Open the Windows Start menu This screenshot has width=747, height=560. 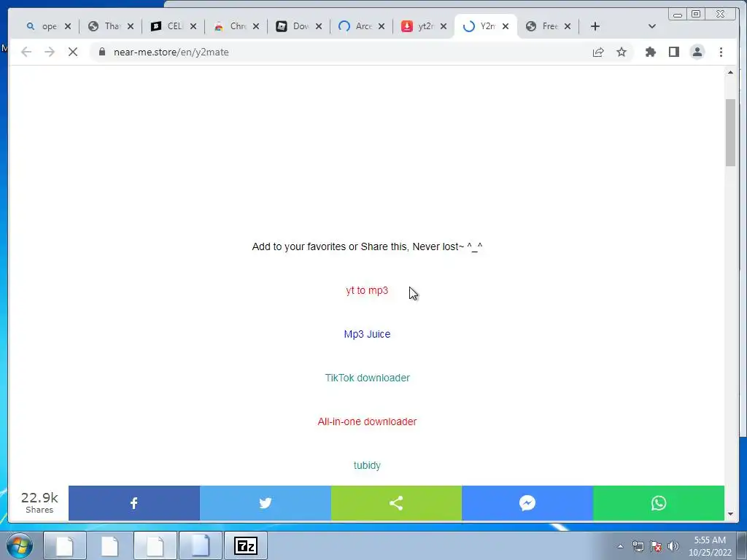(x=20, y=545)
